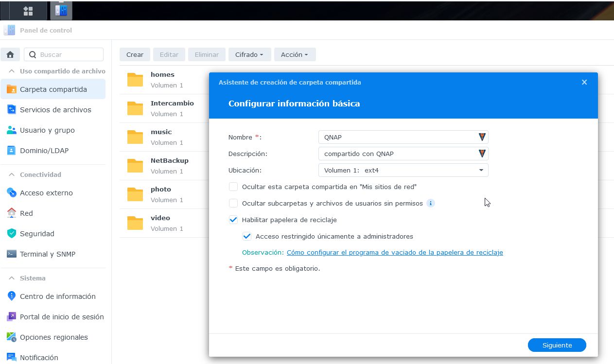Open the Acción dropdown menu
Viewport: 614px width, 364px height.
295,54
